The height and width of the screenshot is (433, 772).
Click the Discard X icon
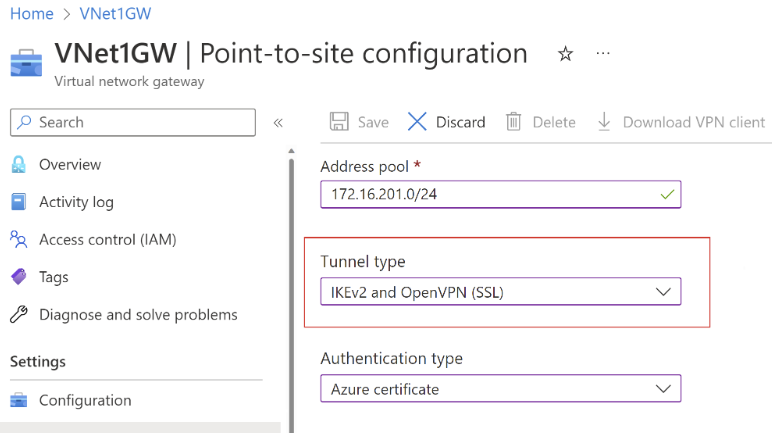[417, 122]
